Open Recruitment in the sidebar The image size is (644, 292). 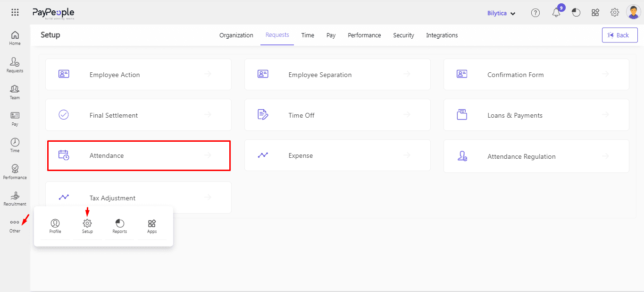[x=15, y=198]
